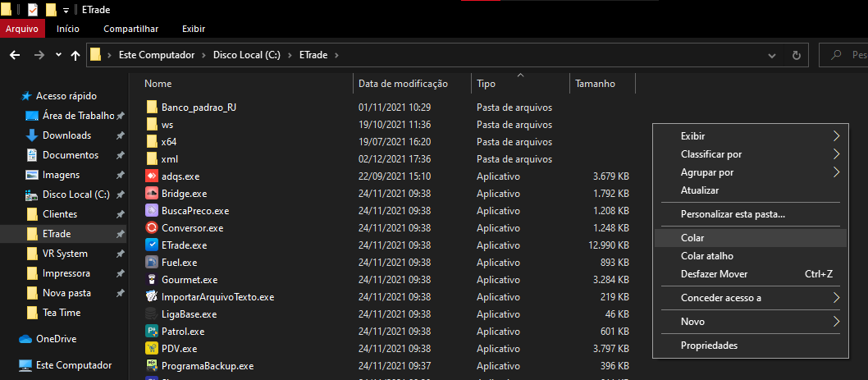Open Propriedades from the context menu
The height and width of the screenshot is (380, 868).
tap(750, 346)
